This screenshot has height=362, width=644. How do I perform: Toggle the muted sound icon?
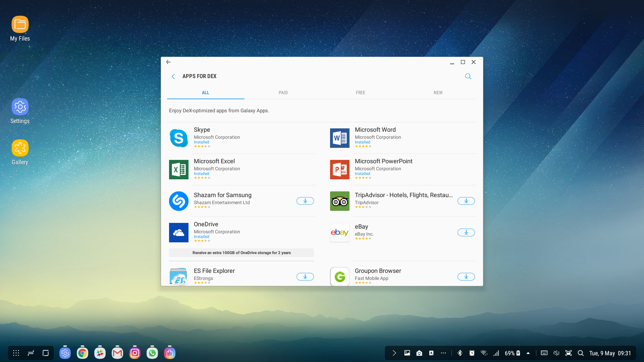tap(556, 353)
